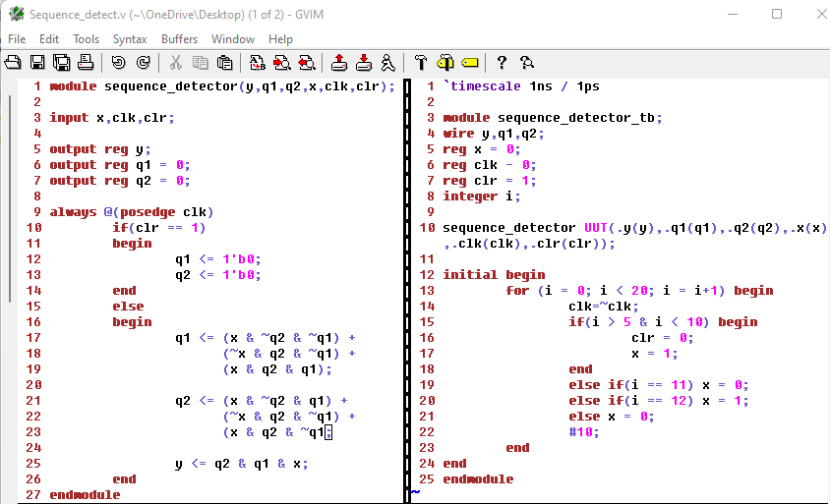The height and width of the screenshot is (504, 830).
Task: Open the Syntax menu
Action: coord(130,39)
